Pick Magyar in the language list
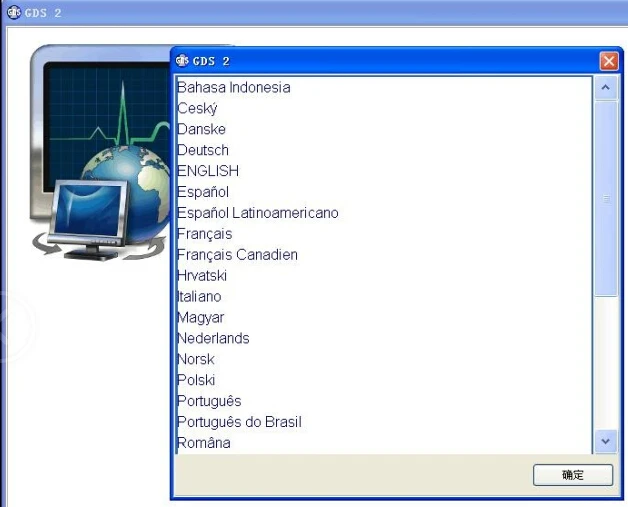628x507 pixels. (384, 317)
